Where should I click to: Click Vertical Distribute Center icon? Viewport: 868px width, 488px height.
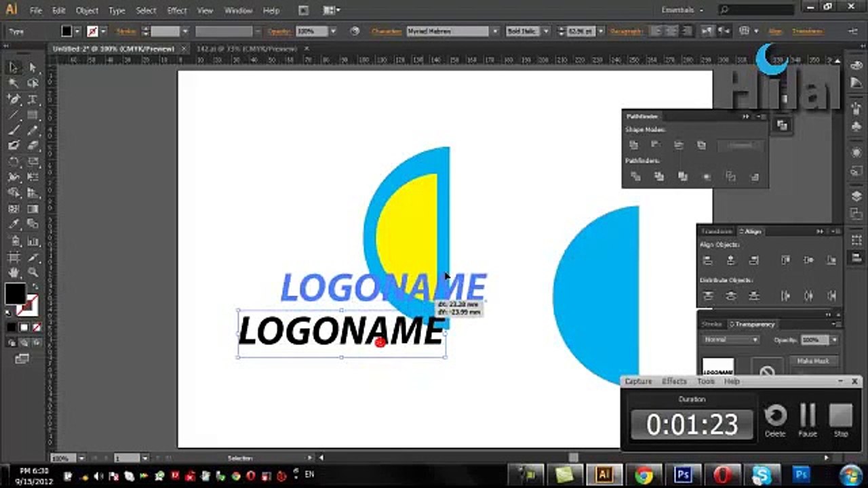[x=731, y=296]
